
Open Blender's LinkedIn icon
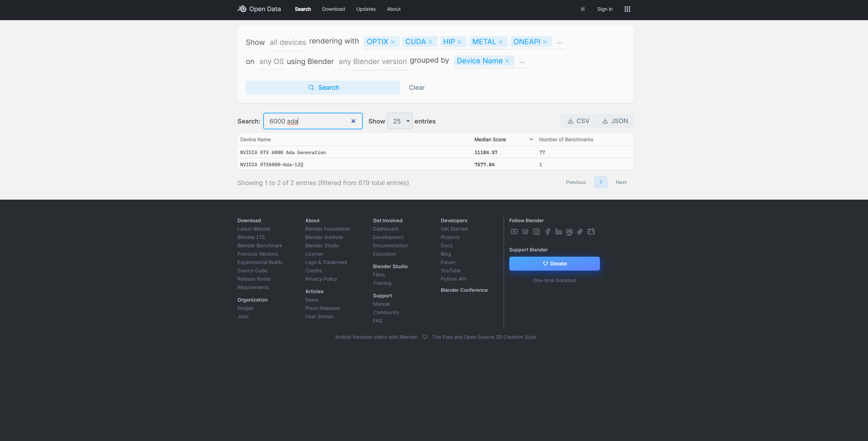point(558,232)
